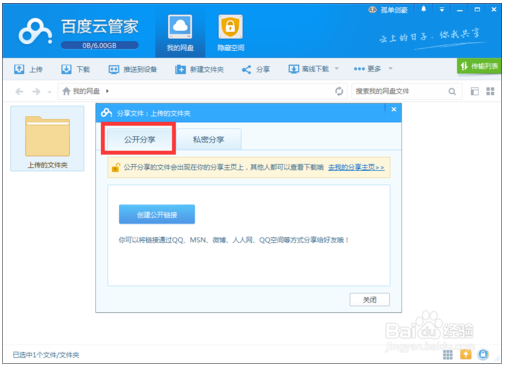Expand the 更多 dropdown arrow
The image size is (505, 366).
[390, 69]
